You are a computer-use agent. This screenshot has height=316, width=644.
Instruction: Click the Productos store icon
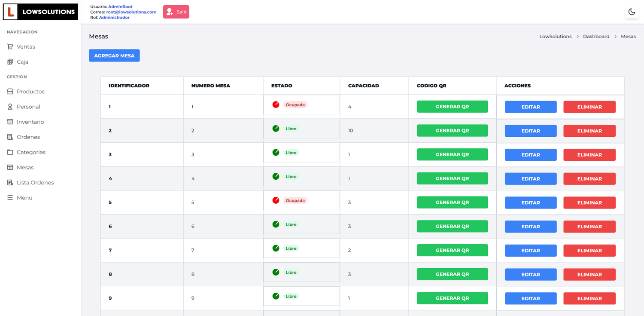(x=10, y=92)
